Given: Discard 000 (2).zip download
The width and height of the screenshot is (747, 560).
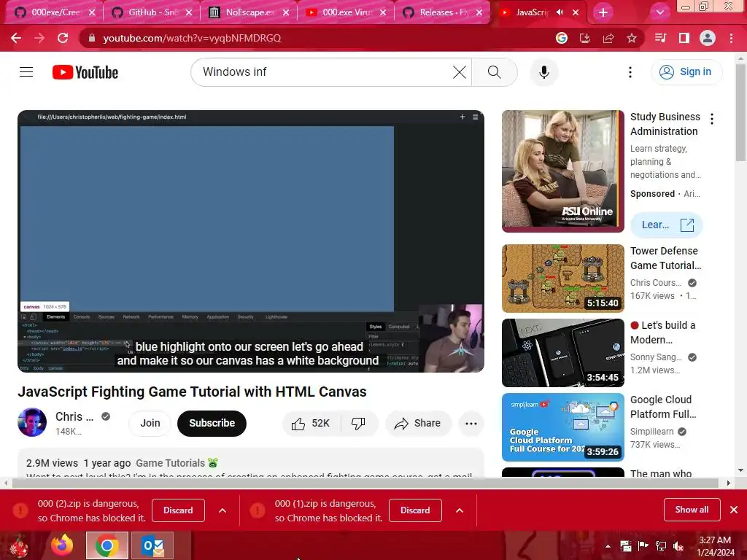Looking at the screenshot, I should (178, 510).
